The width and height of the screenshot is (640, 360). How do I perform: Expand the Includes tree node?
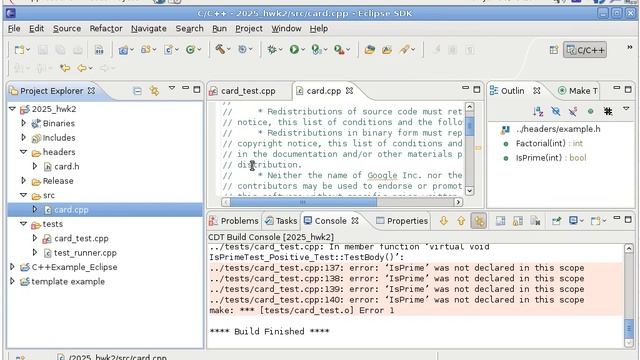(x=24, y=137)
